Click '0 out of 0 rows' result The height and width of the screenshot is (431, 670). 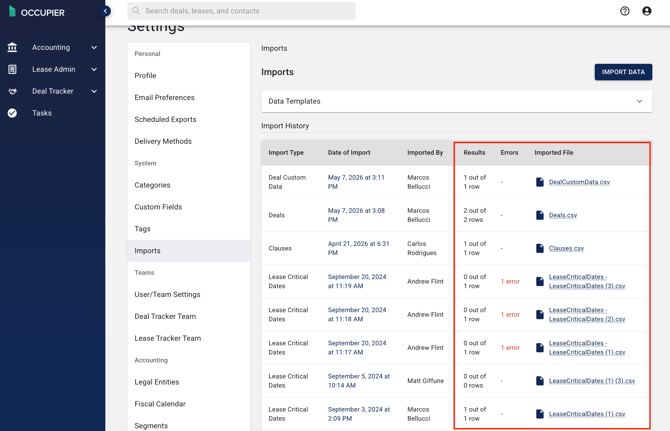tap(474, 381)
